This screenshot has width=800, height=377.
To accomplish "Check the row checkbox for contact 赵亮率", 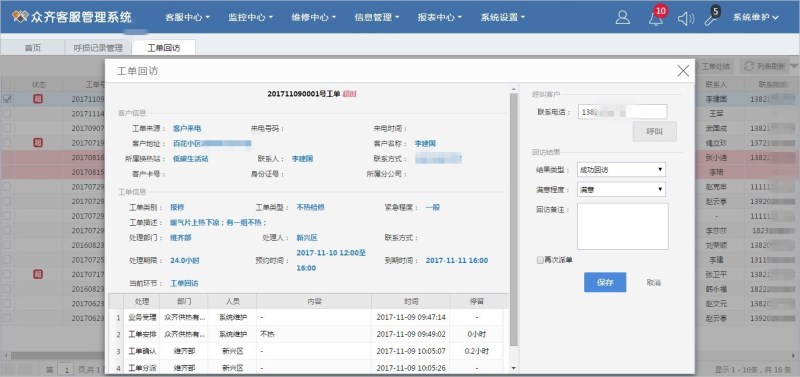I will (7, 187).
